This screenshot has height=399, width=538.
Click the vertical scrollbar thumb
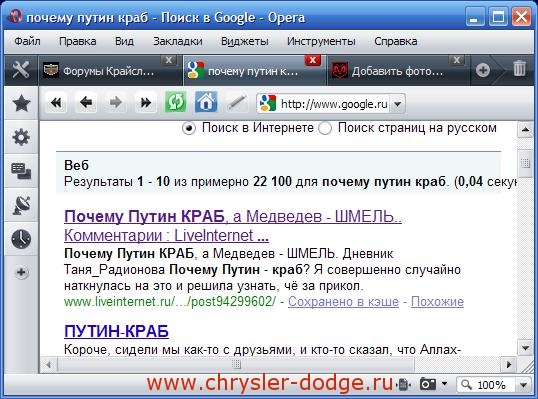point(525,163)
